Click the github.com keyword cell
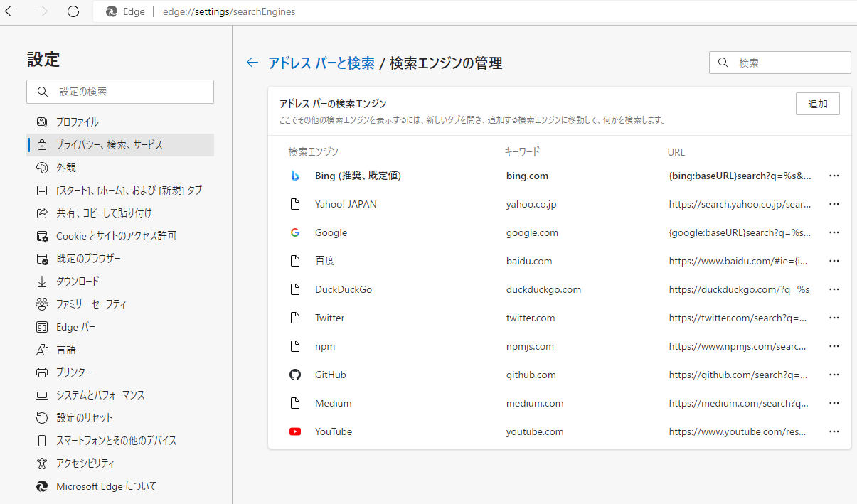The height and width of the screenshot is (504, 857). (x=531, y=375)
